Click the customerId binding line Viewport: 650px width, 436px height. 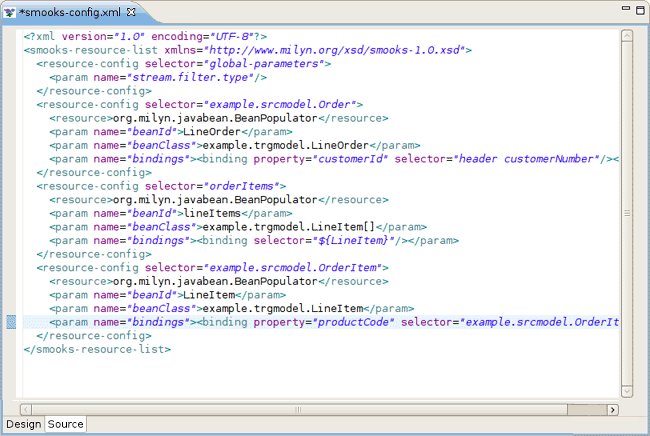(334, 159)
